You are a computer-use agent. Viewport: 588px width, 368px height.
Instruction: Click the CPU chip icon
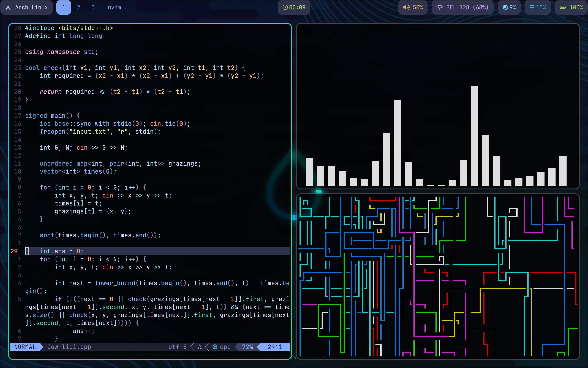pyautogui.click(x=505, y=8)
